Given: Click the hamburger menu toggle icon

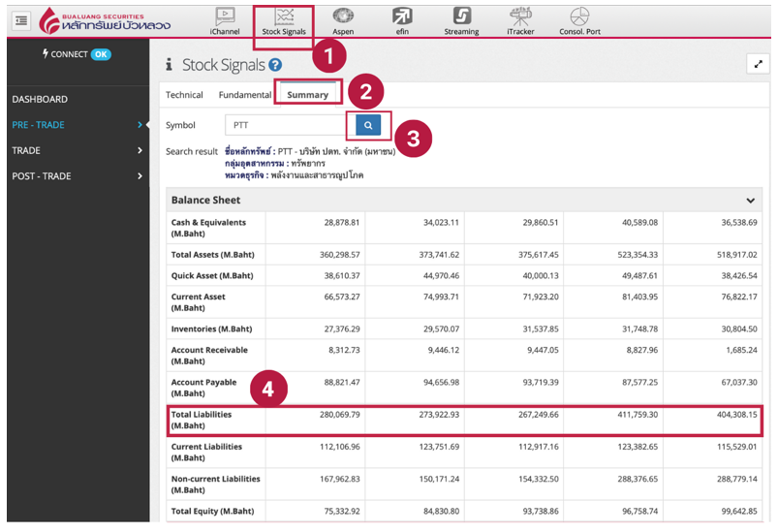Looking at the screenshot, I should 21,20.
